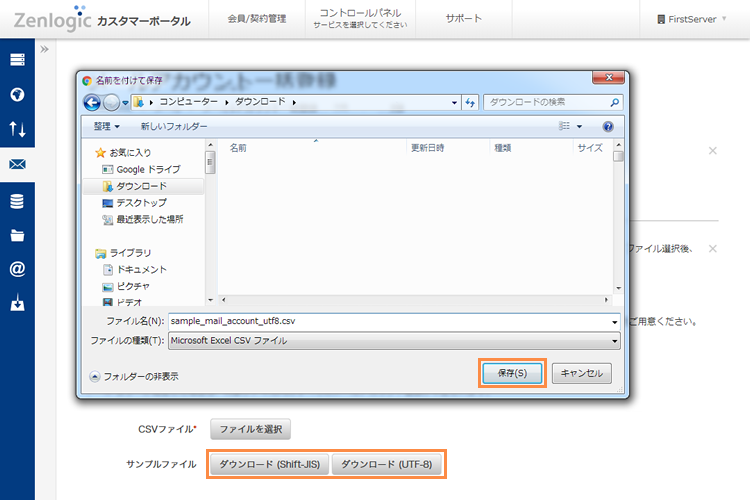
Task: Sort by サイズ column header
Action: (x=590, y=148)
